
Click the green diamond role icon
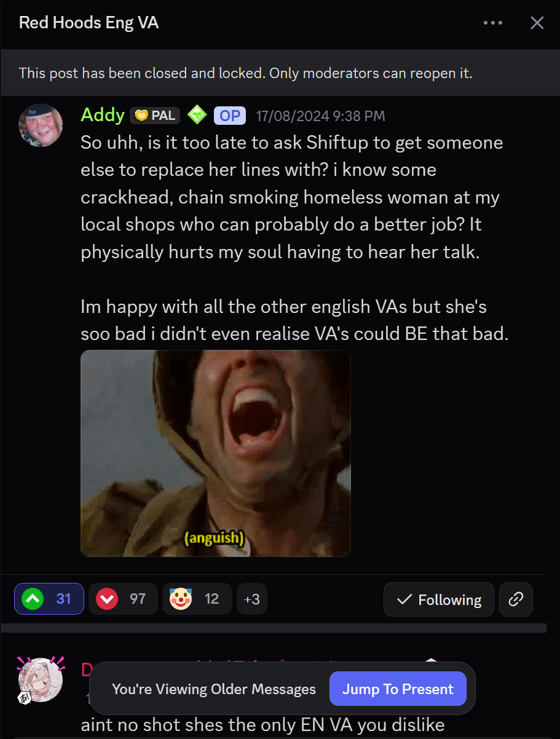point(197,115)
